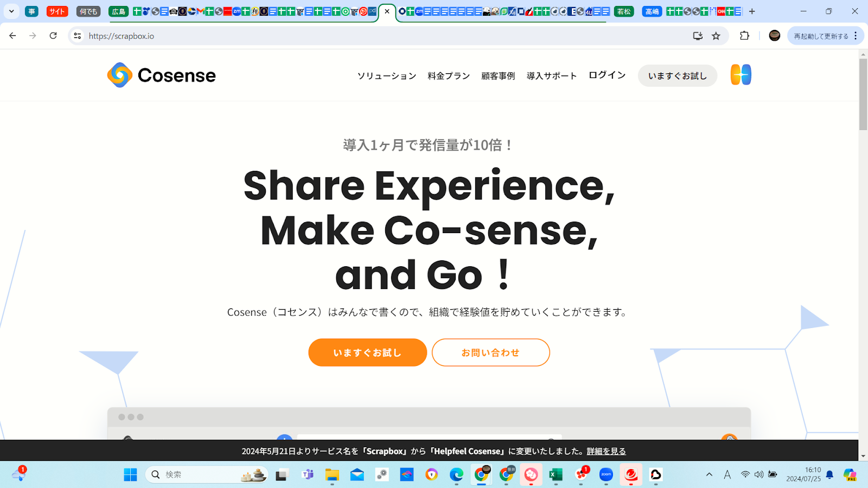Open the weather widget on taskbar
The height and width of the screenshot is (488, 868).
18,474
